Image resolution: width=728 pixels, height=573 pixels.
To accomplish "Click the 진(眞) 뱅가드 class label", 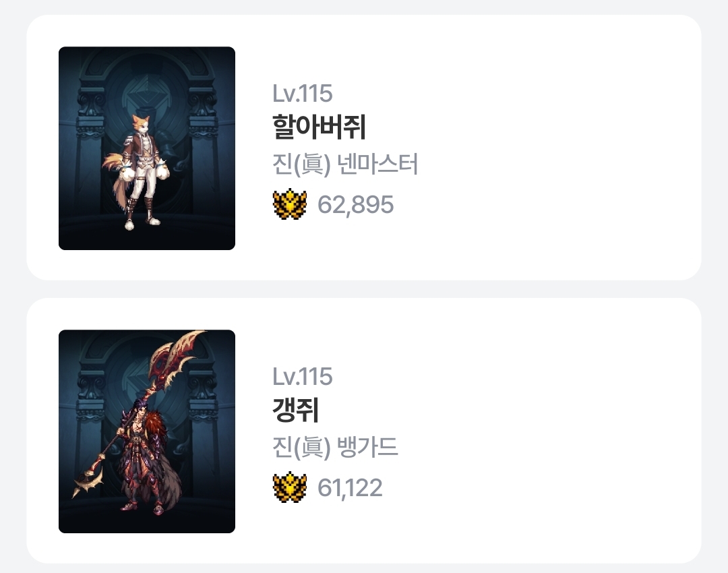I will (335, 447).
